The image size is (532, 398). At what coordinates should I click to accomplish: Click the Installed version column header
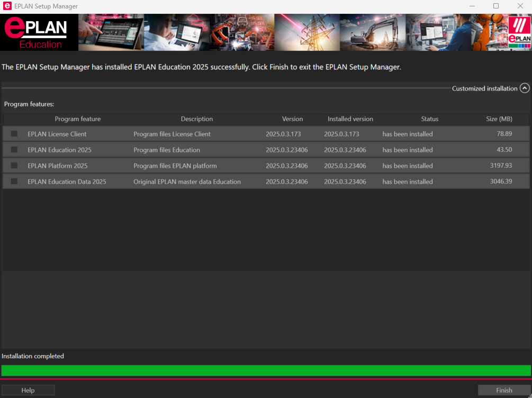[x=350, y=119]
